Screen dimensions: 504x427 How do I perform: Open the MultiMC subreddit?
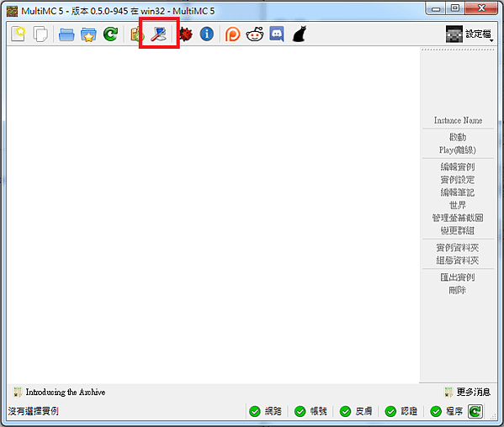pos(255,34)
